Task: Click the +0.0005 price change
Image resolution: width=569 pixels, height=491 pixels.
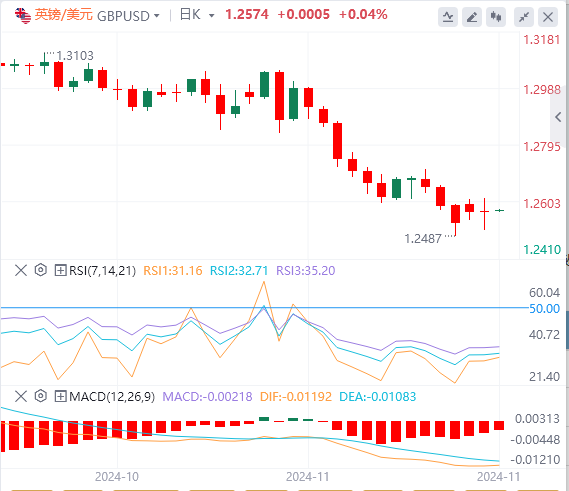Action: [x=303, y=15]
